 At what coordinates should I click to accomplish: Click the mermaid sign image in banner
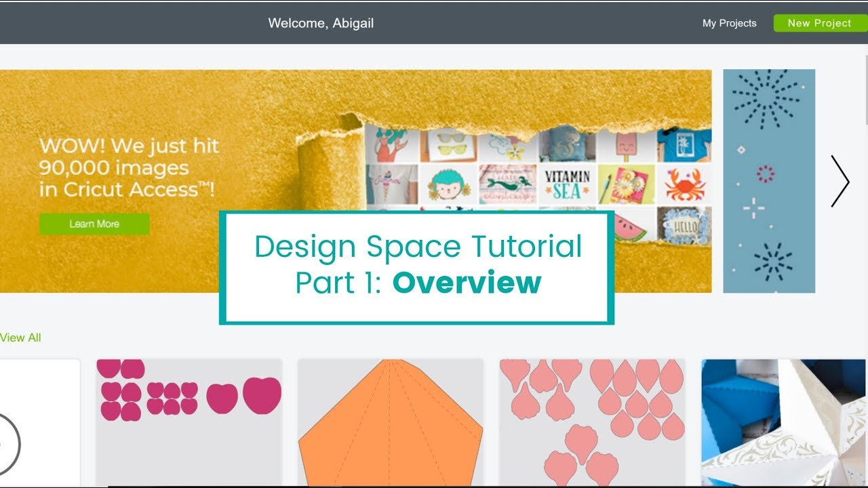click(508, 184)
